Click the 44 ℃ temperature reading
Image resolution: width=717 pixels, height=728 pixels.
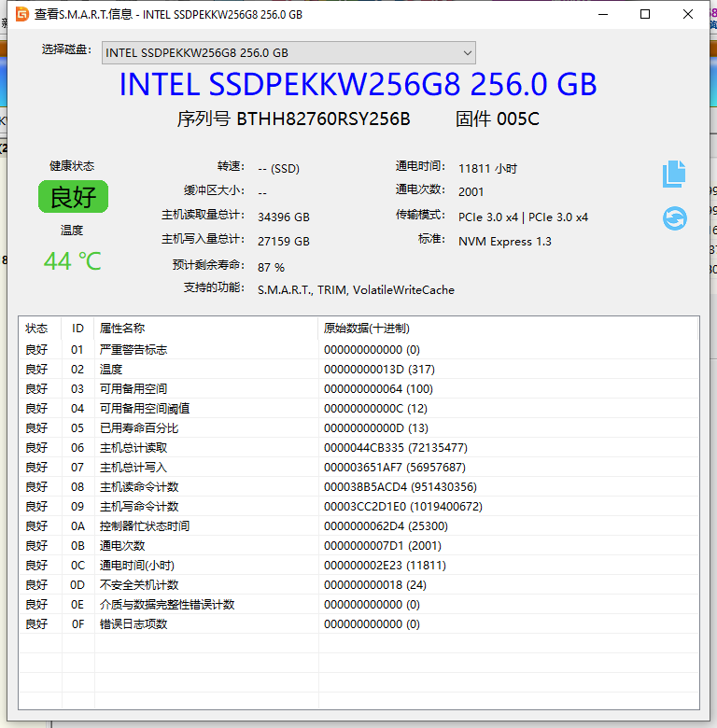(73, 261)
